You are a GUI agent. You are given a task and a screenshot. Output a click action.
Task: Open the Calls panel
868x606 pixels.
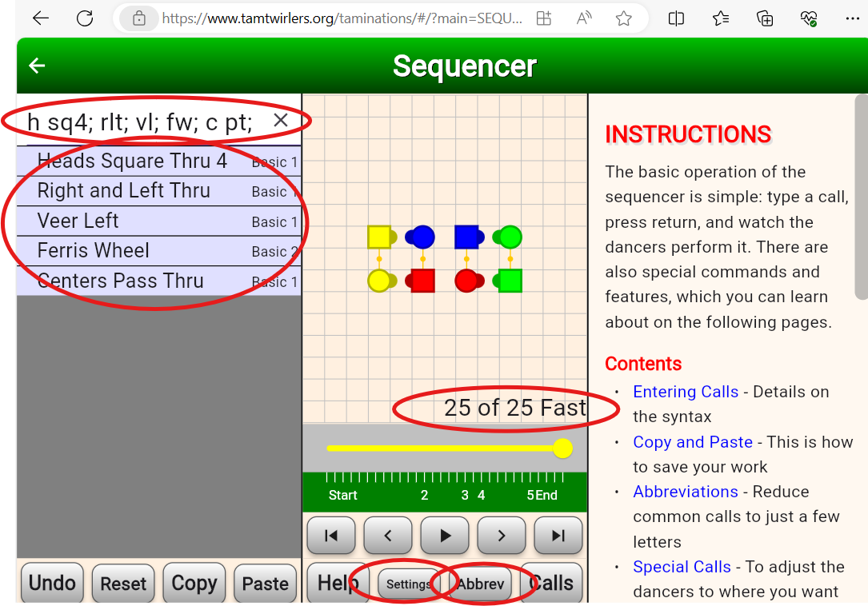(x=551, y=583)
